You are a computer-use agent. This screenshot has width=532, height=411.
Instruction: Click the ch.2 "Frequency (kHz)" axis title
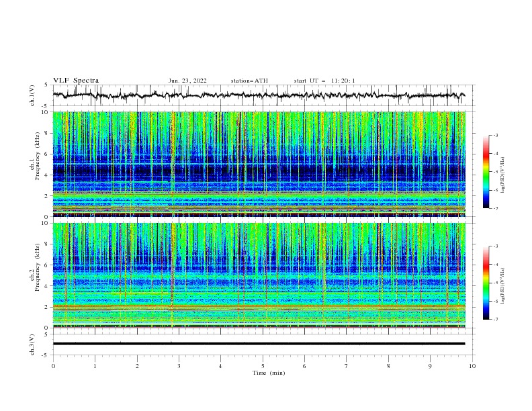pos(38,267)
